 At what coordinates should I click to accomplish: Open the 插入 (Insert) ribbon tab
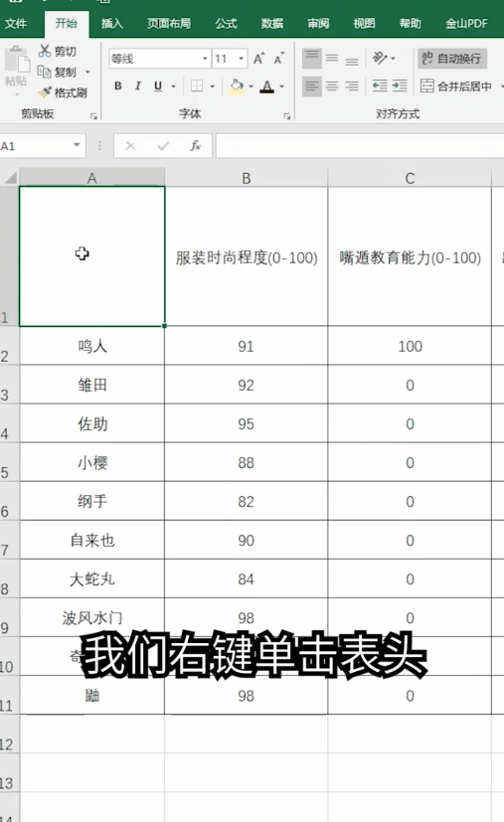tap(111, 24)
